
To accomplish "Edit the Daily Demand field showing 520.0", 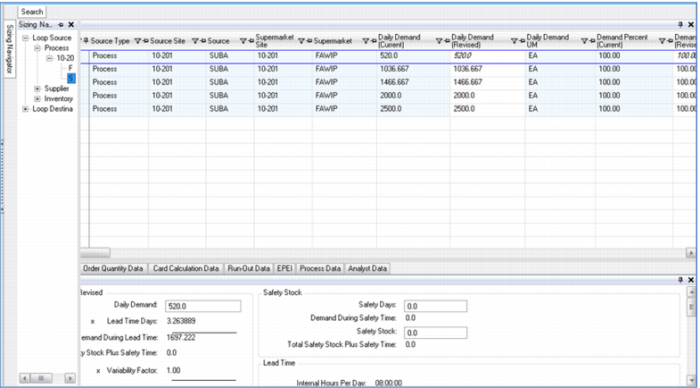I will click(203, 306).
